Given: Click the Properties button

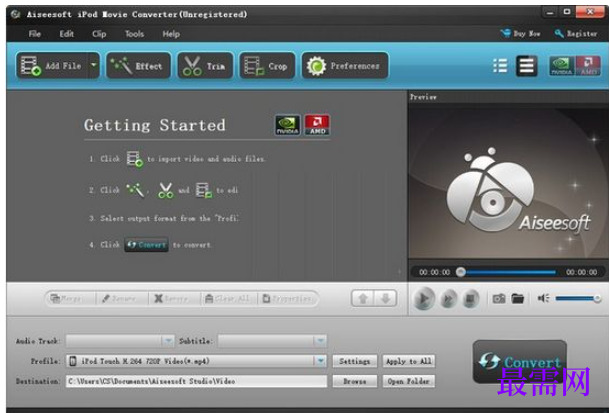Looking at the screenshot, I should (287, 298).
